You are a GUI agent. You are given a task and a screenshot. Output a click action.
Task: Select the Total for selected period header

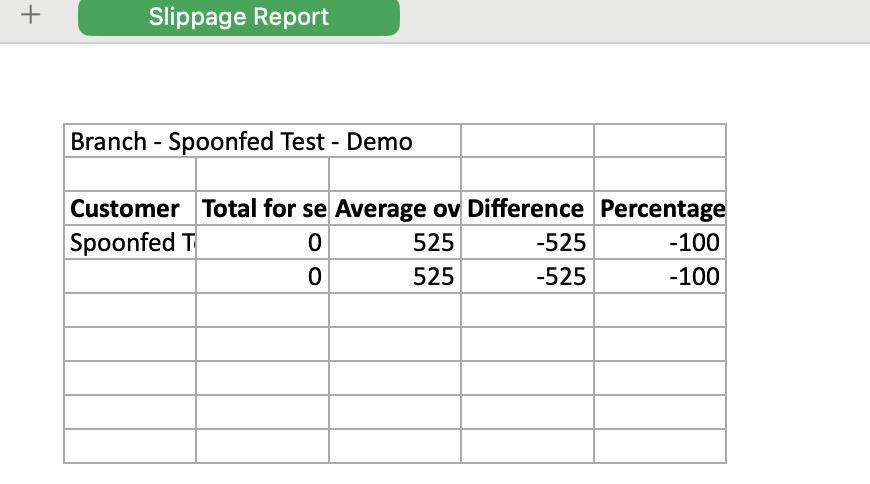[262, 209]
